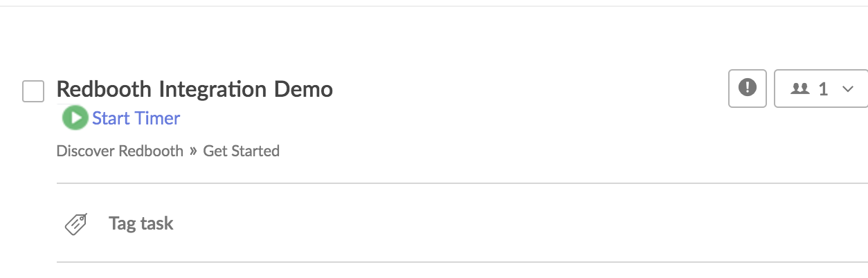Check the Redbooth Integration Demo checkbox
Viewport: 868px width, 278px height.
(x=33, y=91)
